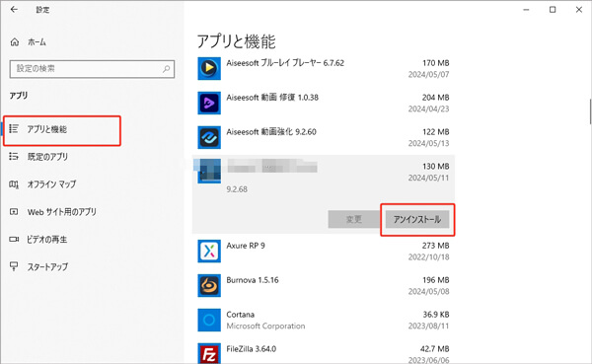This screenshot has height=364, width=592.
Task: Focus the 設定の検索 search field
Action: (x=92, y=69)
